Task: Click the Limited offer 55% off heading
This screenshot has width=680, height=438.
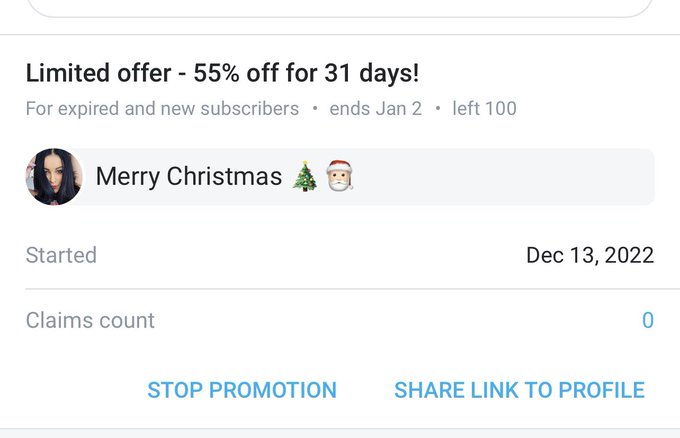Action: click(x=222, y=73)
